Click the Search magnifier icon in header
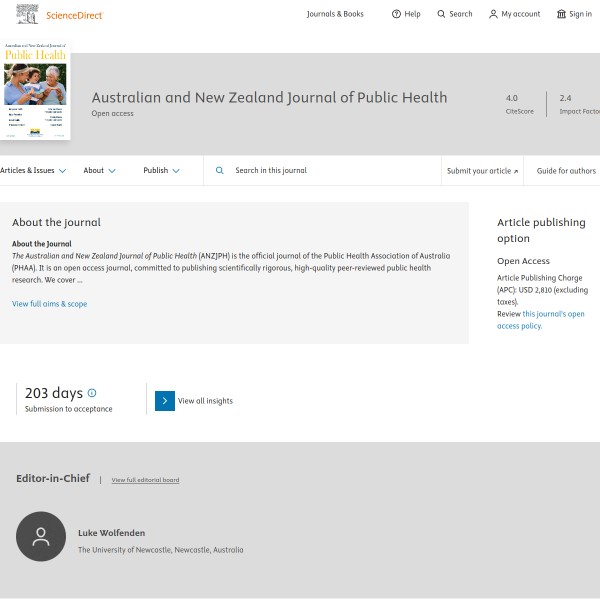Image resolution: width=600 pixels, height=600 pixels. click(441, 14)
